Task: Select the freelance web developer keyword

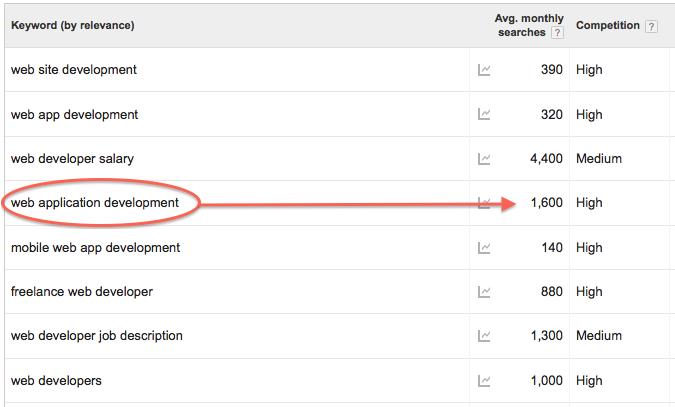Action: coord(82,292)
